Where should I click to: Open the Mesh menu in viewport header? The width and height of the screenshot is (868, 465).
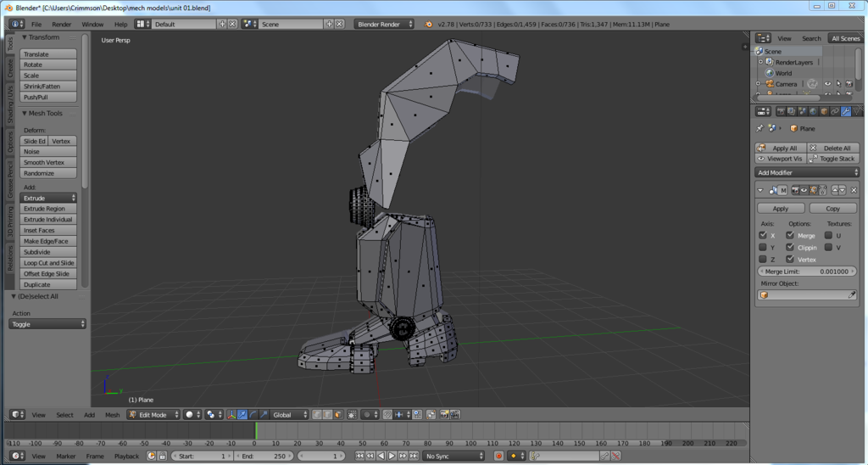coord(112,415)
